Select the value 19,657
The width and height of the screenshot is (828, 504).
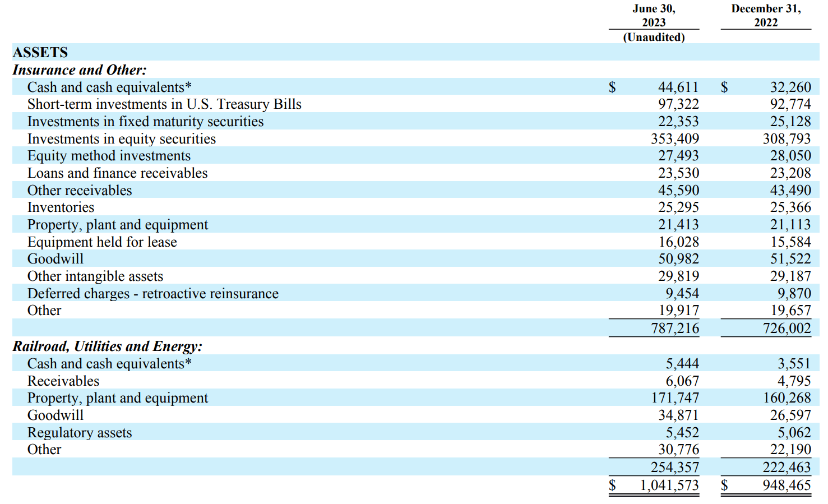pyautogui.click(x=790, y=311)
